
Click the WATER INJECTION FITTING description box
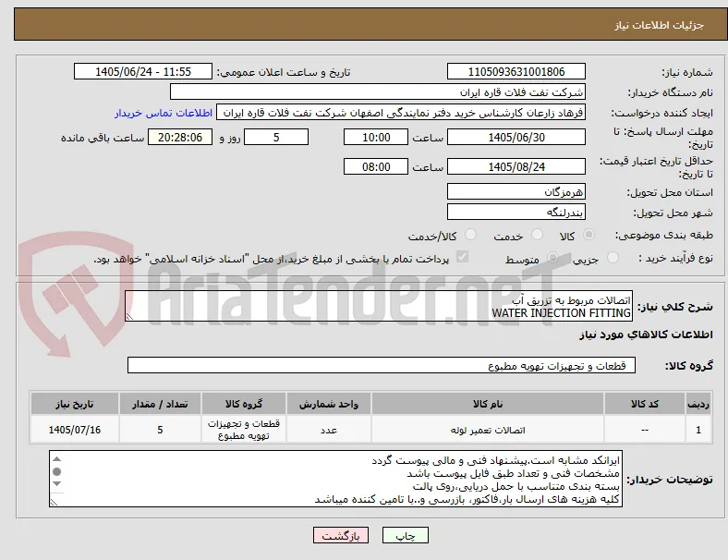pyautogui.click(x=379, y=307)
